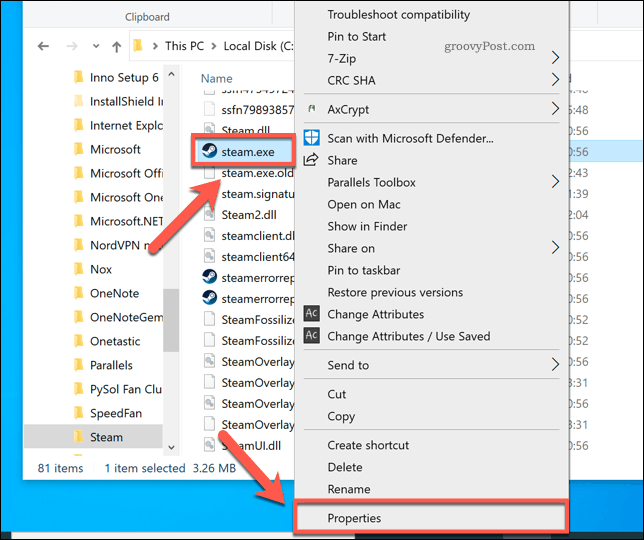Select Onetastic folder in sidebar
644x540 pixels.
[115, 341]
